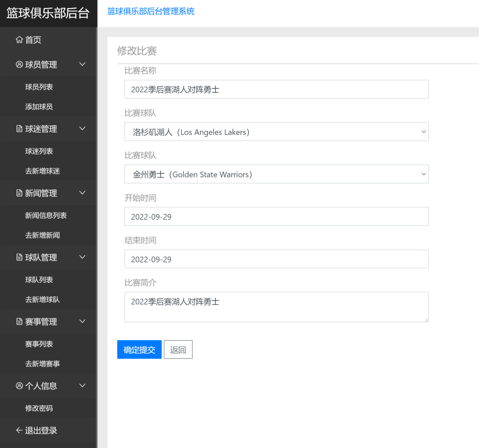
Task: Click the user icon next to 个人信息
Action: pyautogui.click(x=19, y=385)
